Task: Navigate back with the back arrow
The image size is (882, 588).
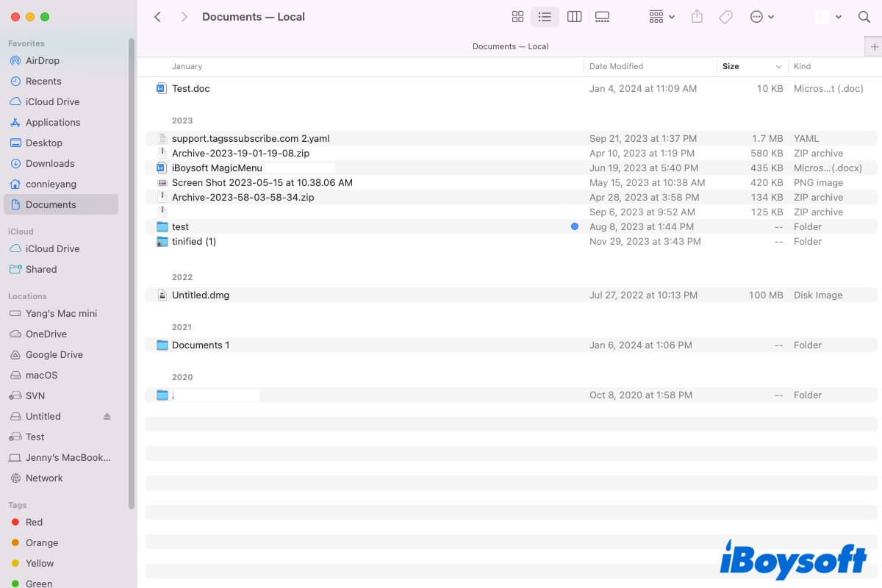Action: 157,16
